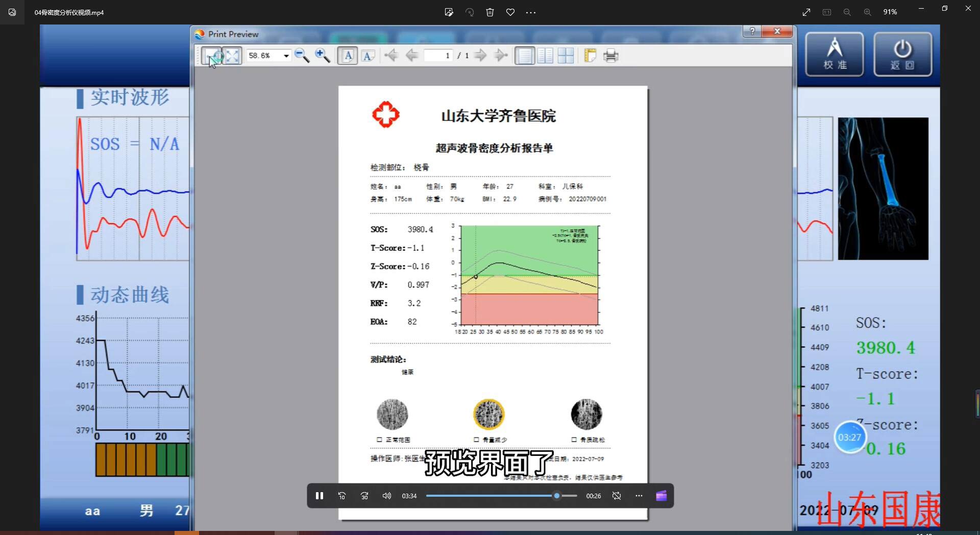
Task: Select landscape page orientation icon
Action: [x=368, y=56]
